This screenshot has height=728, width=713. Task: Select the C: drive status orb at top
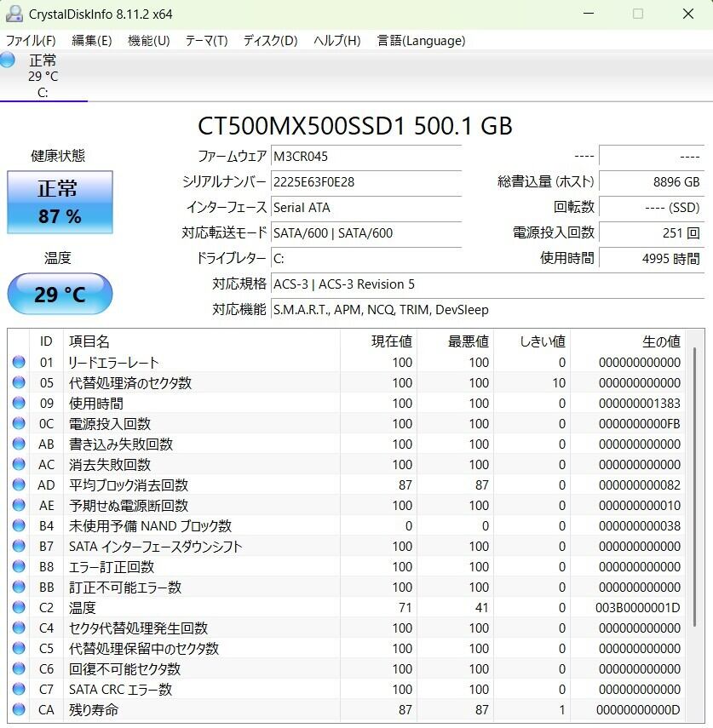[8, 60]
